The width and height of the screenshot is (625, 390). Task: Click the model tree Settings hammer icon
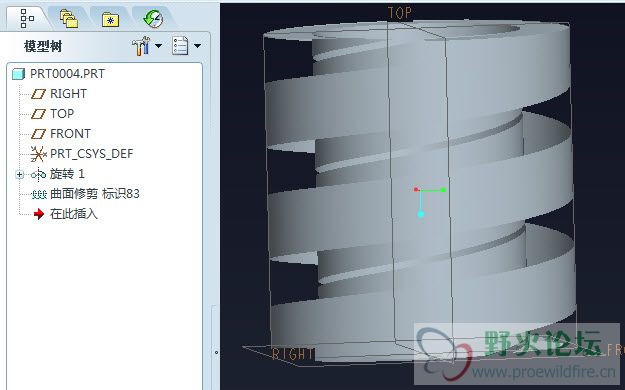click(141, 46)
